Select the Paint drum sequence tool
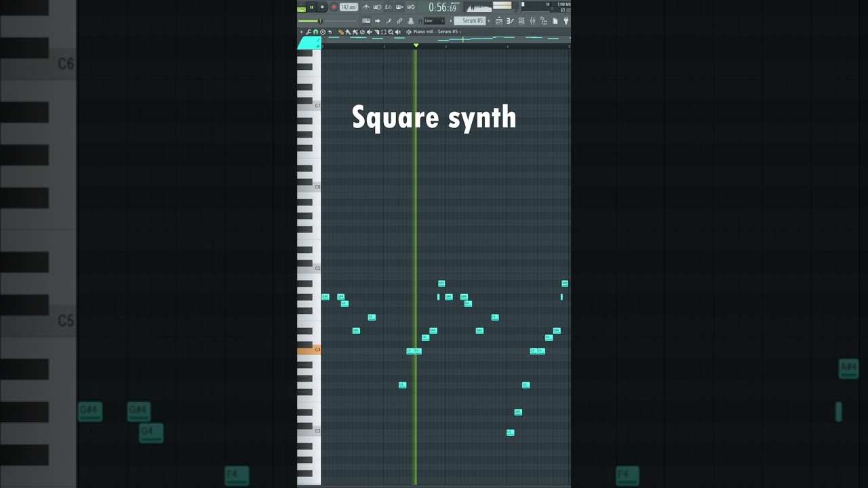The width and height of the screenshot is (868, 488). coord(355,32)
